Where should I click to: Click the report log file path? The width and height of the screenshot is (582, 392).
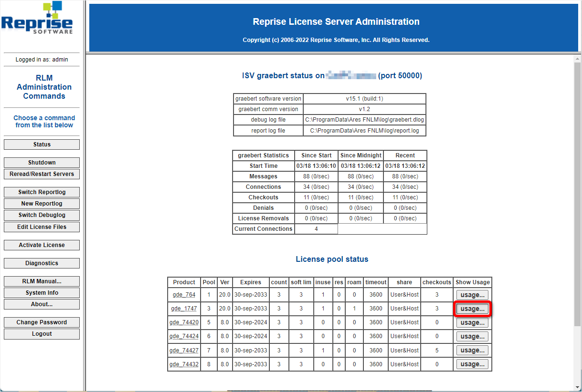(x=364, y=130)
